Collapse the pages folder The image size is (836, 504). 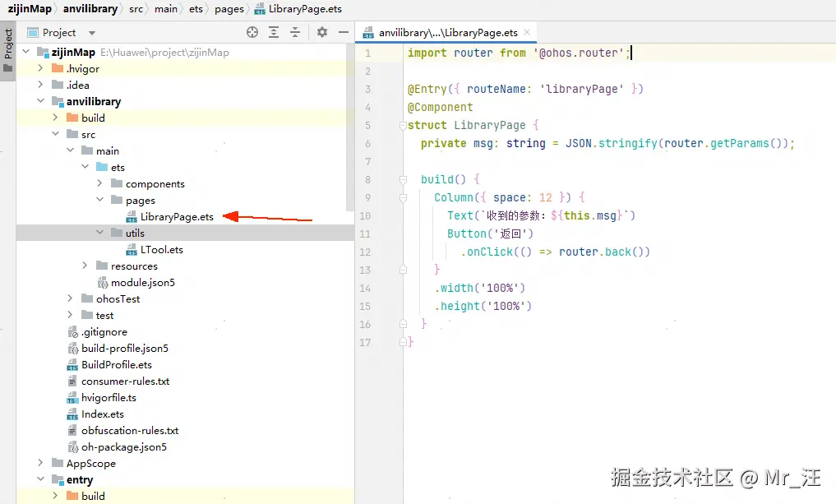coord(100,200)
